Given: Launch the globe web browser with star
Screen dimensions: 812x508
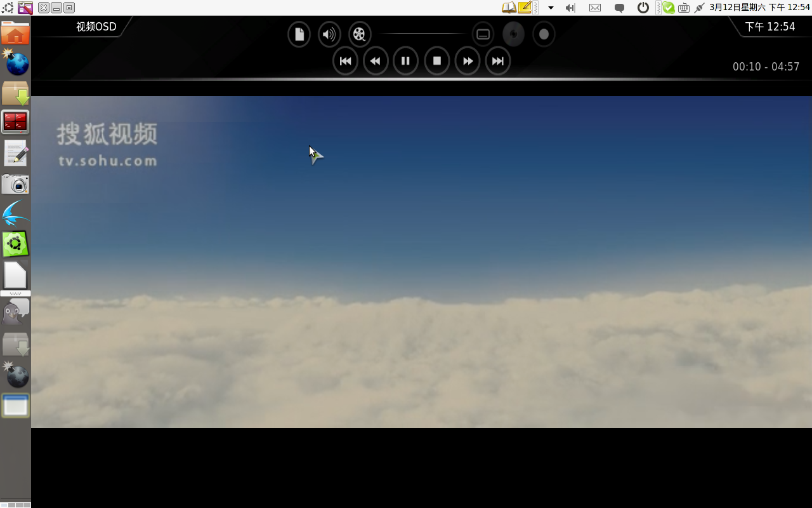Looking at the screenshot, I should [16, 62].
